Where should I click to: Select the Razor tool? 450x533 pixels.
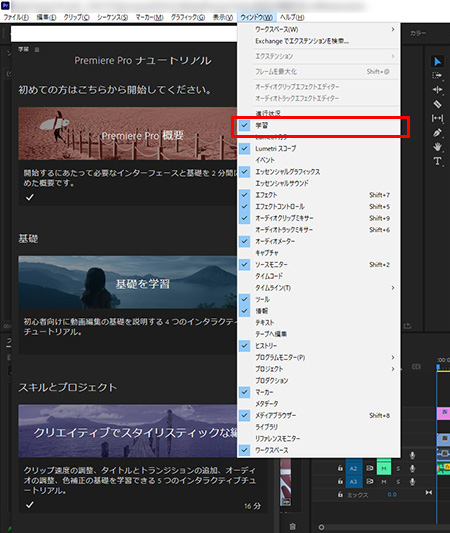pyautogui.click(x=437, y=104)
